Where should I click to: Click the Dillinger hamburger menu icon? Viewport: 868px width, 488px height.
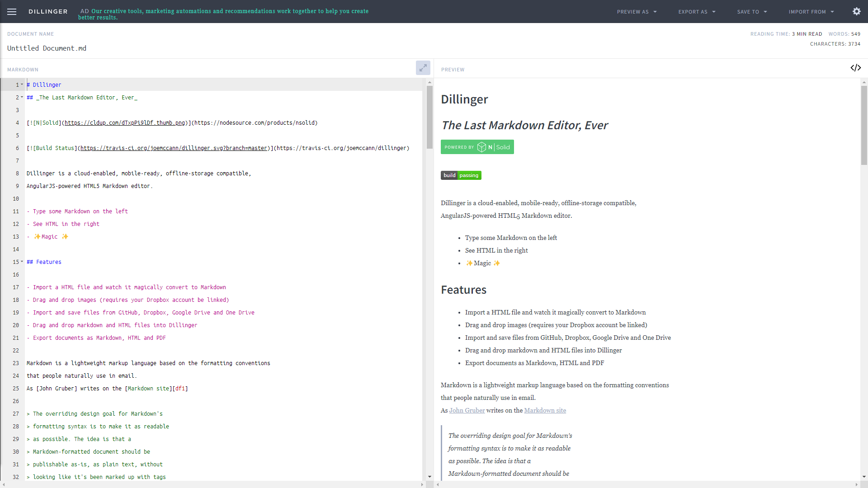(11, 11)
